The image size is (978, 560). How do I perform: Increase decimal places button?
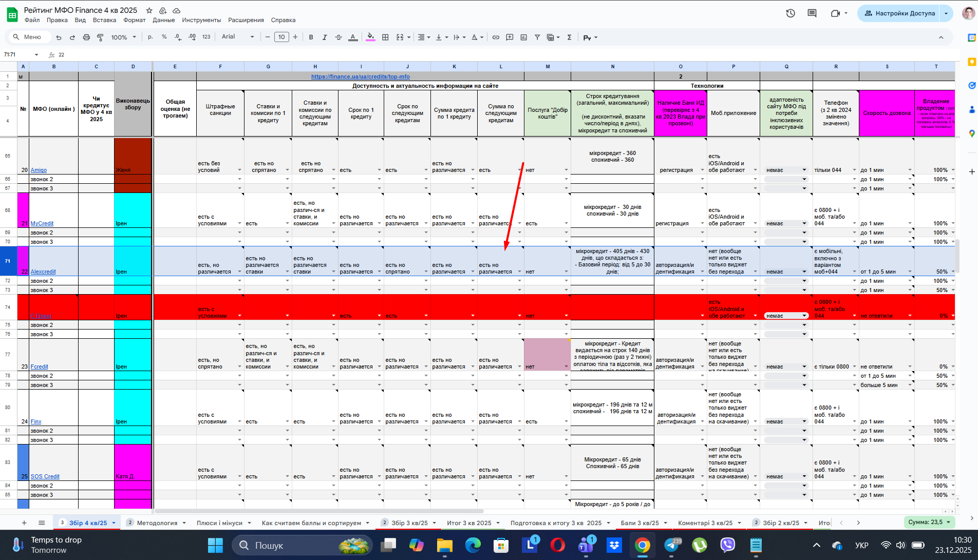(192, 37)
